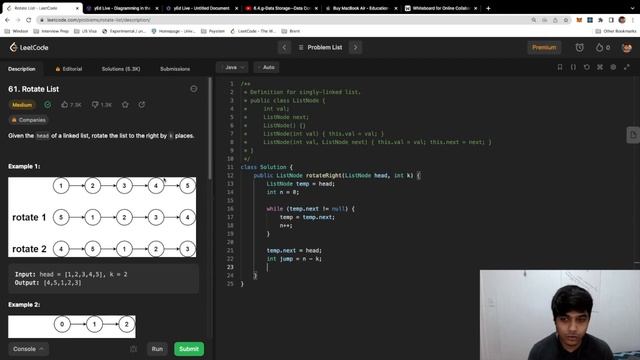Screen dimensions: 640x360
Task: Toggle editor fullscreen icon
Action: click(627, 67)
